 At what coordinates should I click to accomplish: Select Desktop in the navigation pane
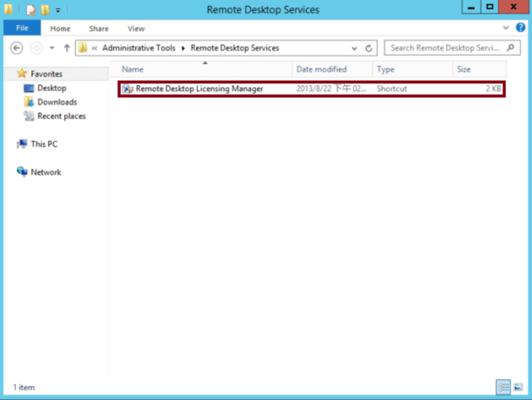tap(52, 88)
